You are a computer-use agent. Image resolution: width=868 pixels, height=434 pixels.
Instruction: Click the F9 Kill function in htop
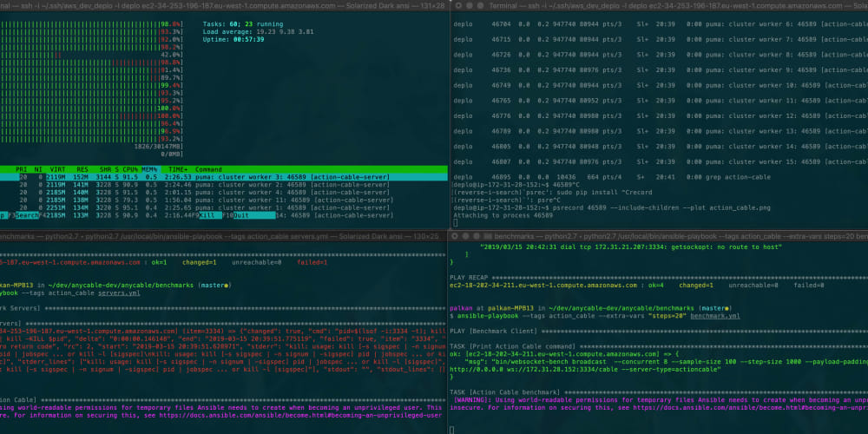click(x=207, y=215)
